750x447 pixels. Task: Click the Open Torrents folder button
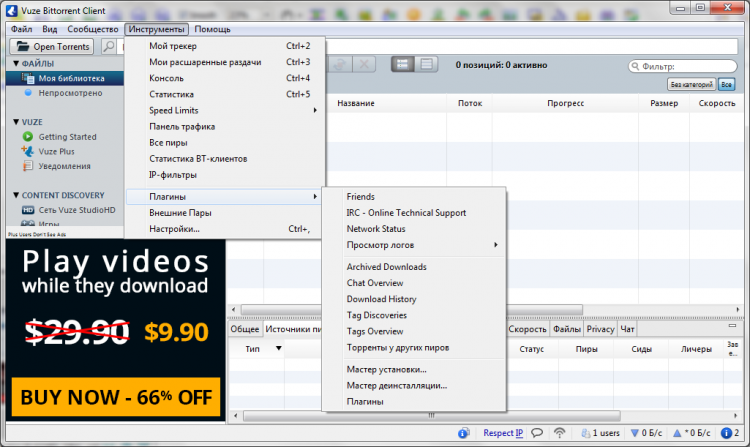click(x=52, y=46)
